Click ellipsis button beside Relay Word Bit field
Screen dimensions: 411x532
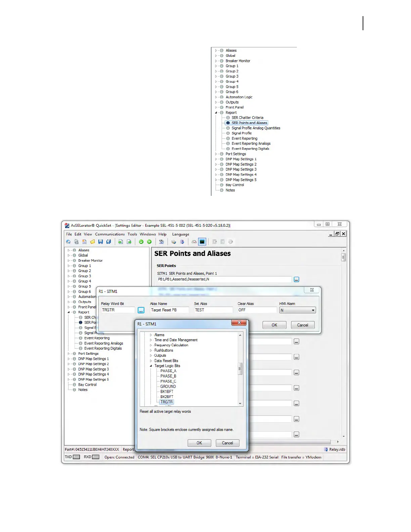pos(141,310)
